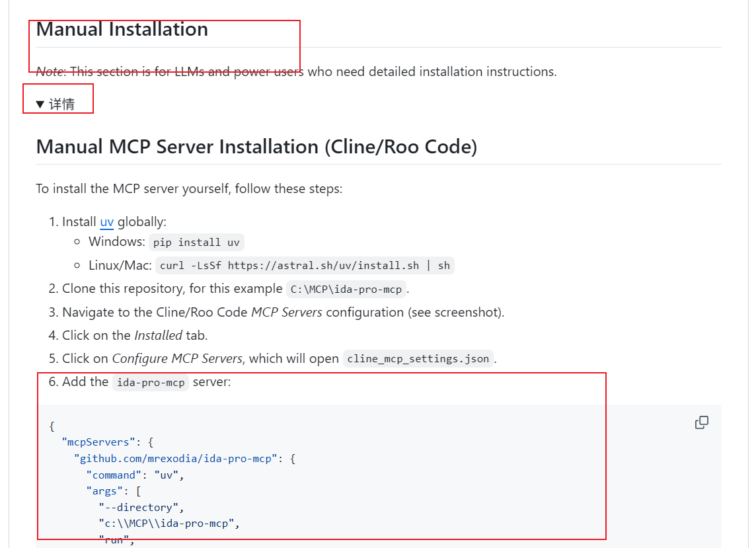Image resolution: width=756 pixels, height=548 pixels.
Task: Click the 'To install the MCP server' paragraph
Action: 189,189
